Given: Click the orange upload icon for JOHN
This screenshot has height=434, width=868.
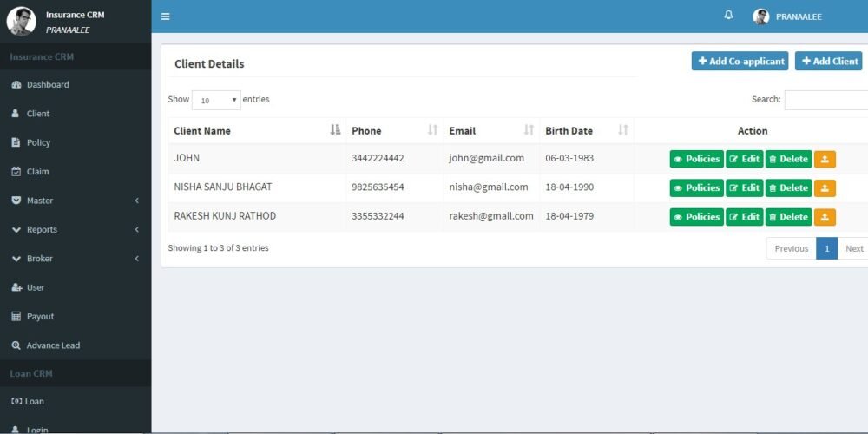Looking at the screenshot, I should coord(825,159).
